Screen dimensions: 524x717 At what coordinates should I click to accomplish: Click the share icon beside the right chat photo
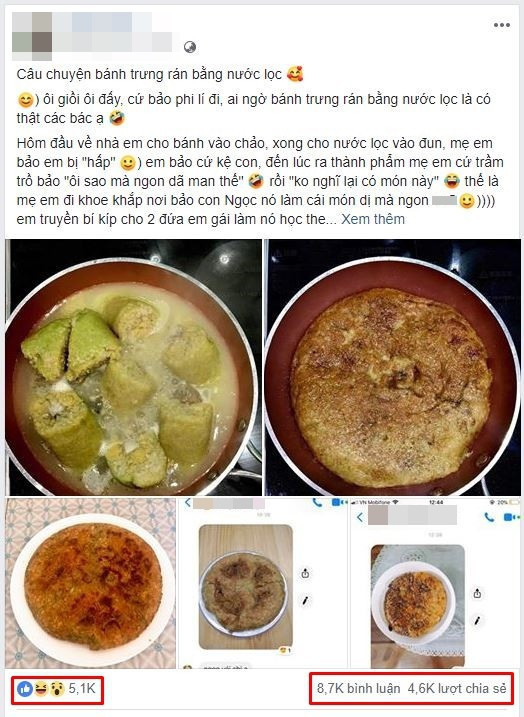coord(477,594)
